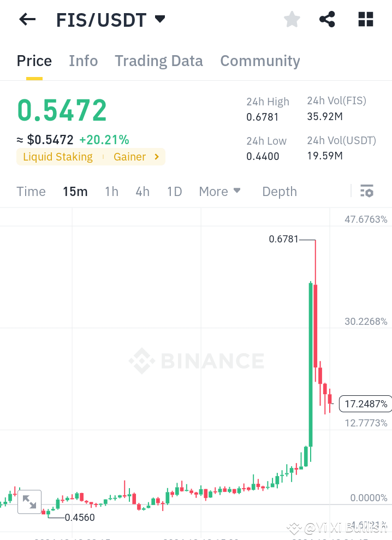Open the grid layout icon top right
This screenshot has height=540, width=392.
pyautogui.click(x=365, y=19)
